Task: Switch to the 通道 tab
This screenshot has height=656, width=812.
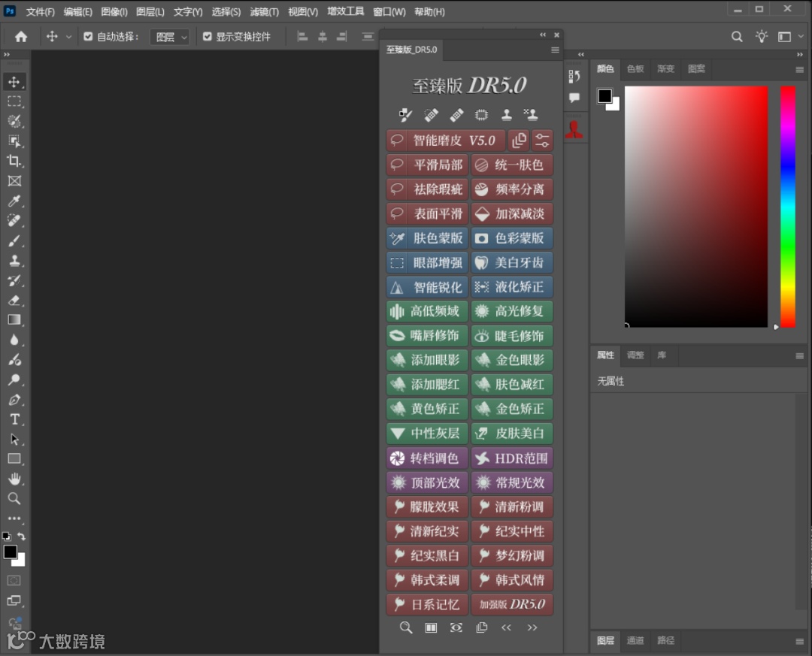Action: pos(635,640)
